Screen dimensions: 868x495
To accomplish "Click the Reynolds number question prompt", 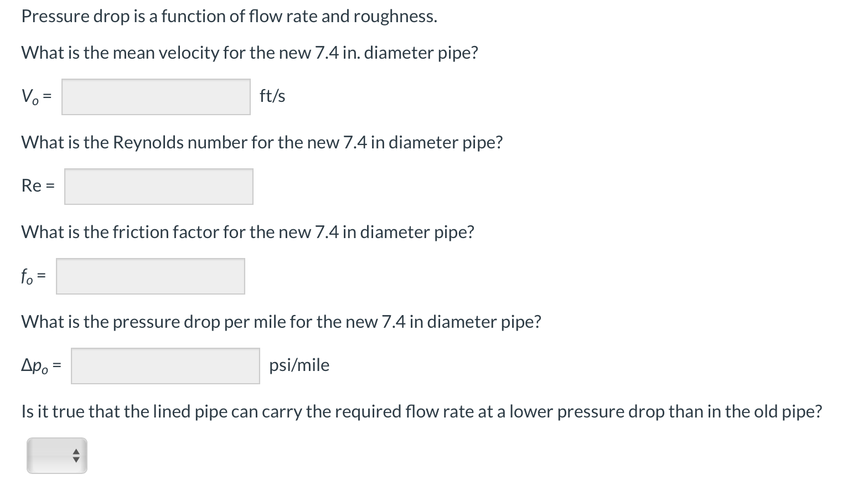I will [x=262, y=142].
